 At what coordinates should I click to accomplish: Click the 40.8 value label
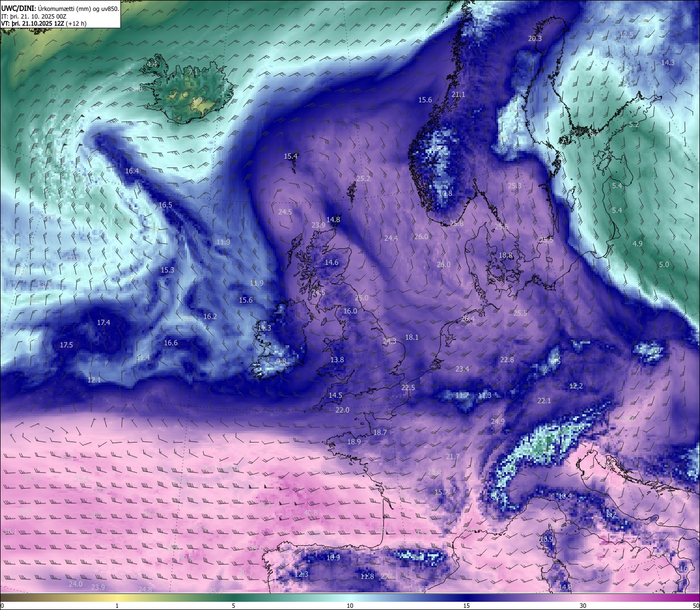pos(310,513)
